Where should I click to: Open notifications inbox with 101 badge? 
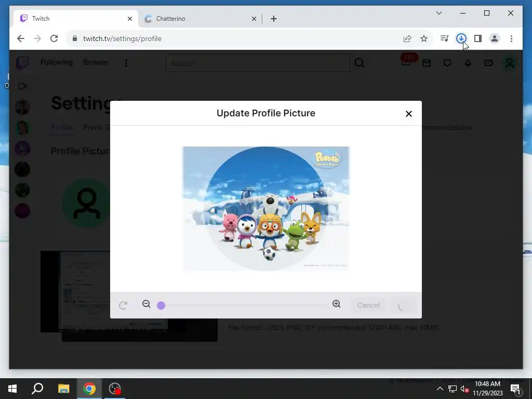(x=406, y=62)
